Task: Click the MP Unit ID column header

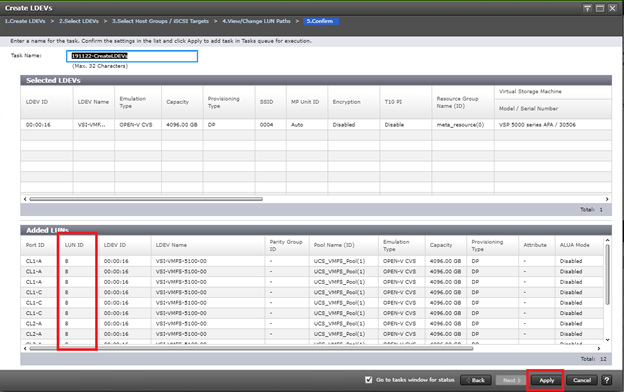Action: tap(307, 102)
